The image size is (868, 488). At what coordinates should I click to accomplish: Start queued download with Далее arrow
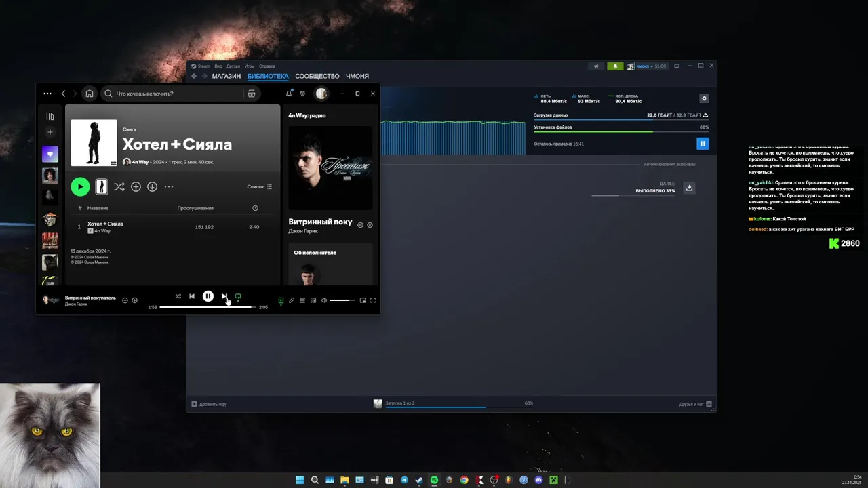click(x=689, y=188)
